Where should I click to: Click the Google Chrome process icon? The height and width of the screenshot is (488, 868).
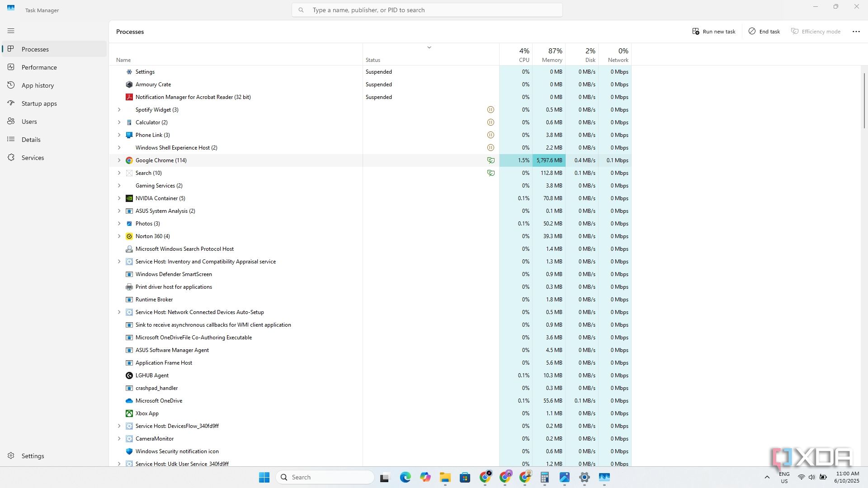pos(129,160)
